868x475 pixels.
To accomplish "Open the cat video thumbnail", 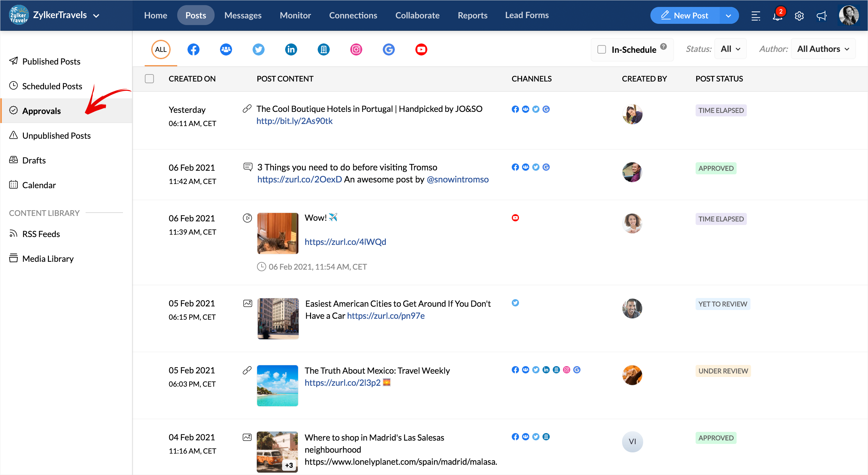I will click(277, 233).
